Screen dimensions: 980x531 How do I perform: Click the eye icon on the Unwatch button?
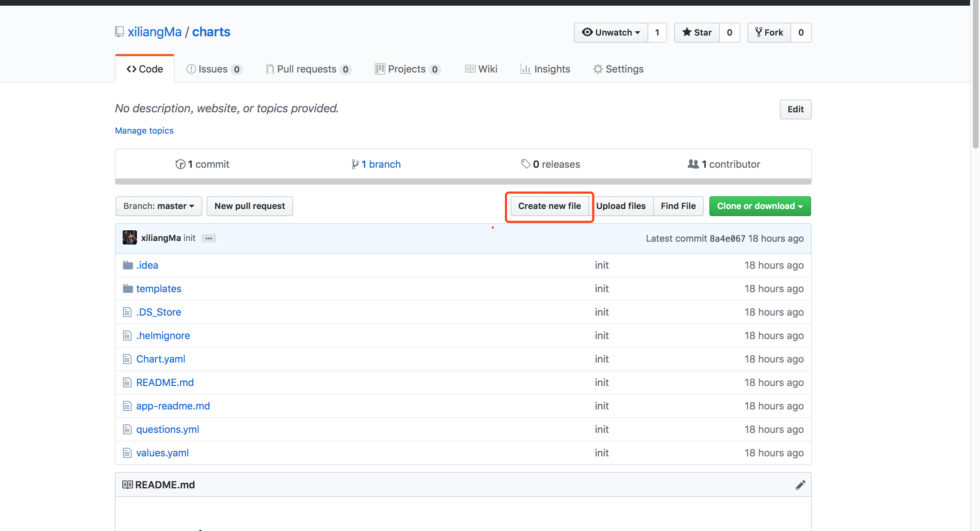pos(587,33)
